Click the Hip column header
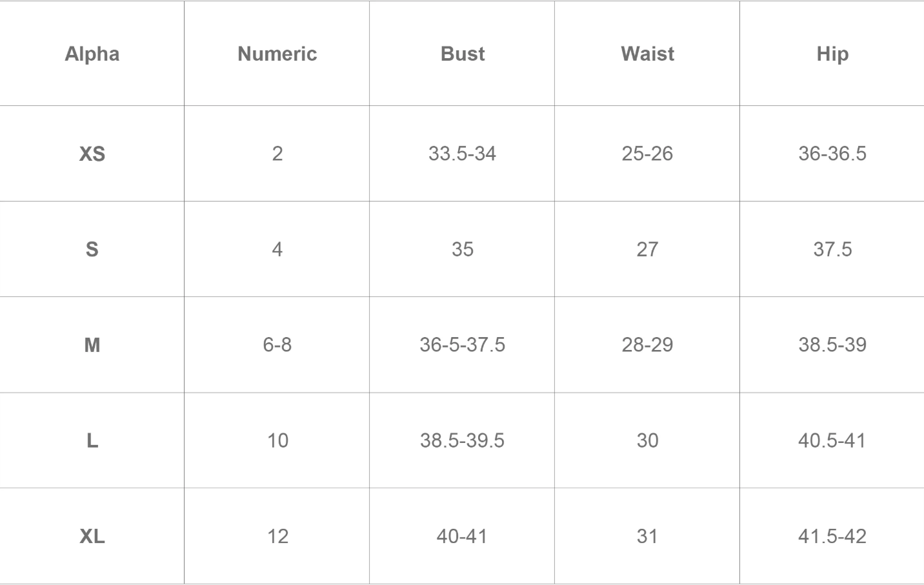This screenshot has height=585, width=924. click(x=832, y=54)
